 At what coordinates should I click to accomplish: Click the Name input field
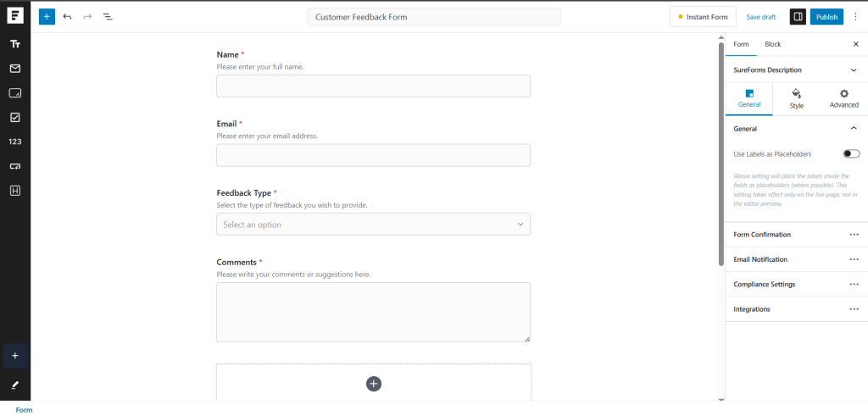pos(373,86)
